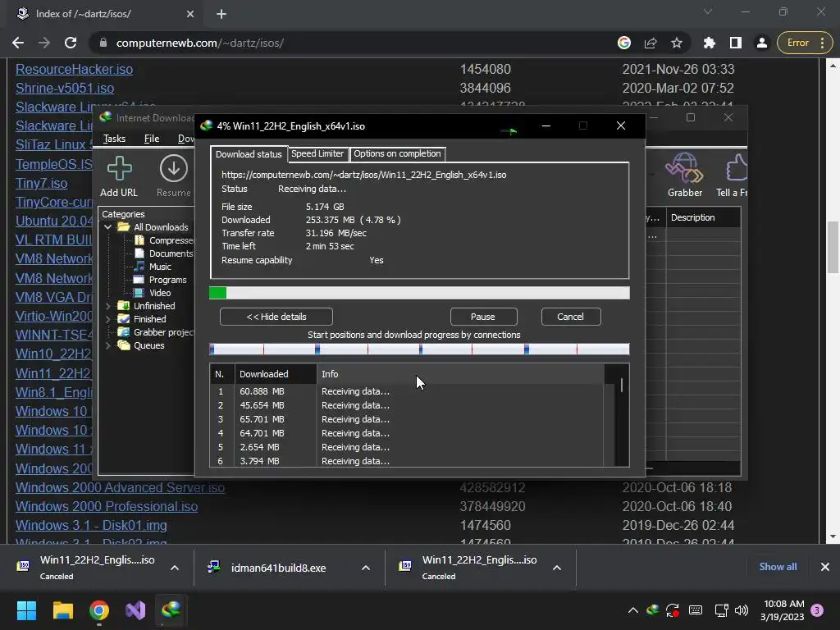
Task: Select the Music category folder
Action: tap(153, 267)
